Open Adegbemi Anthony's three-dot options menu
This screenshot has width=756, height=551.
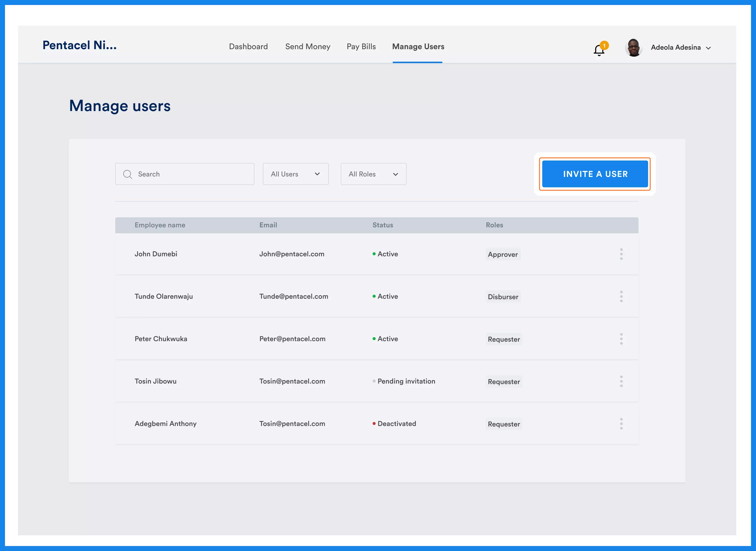(621, 423)
